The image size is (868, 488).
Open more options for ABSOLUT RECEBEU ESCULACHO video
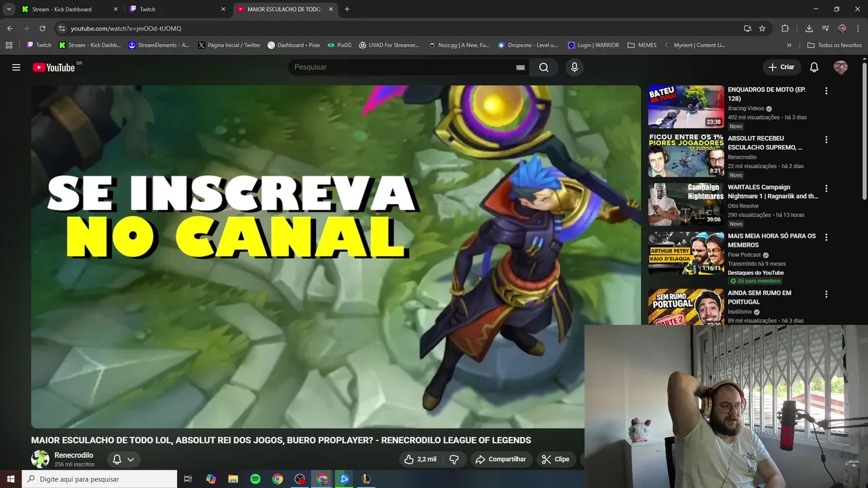pyautogui.click(x=826, y=140)
